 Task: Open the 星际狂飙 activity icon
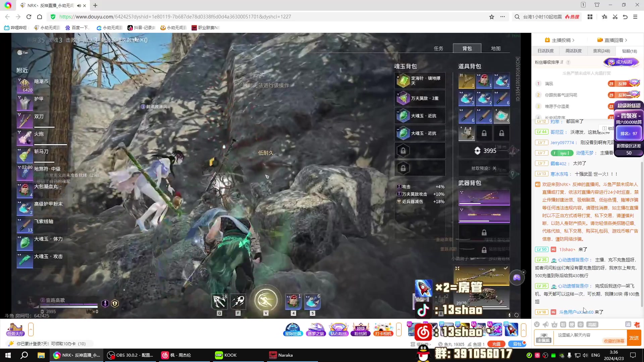pyautogui.click(x=293, y=329)
